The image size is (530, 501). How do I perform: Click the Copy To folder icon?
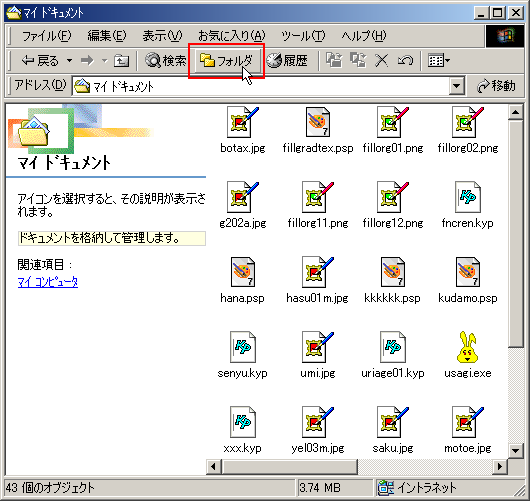358,60
